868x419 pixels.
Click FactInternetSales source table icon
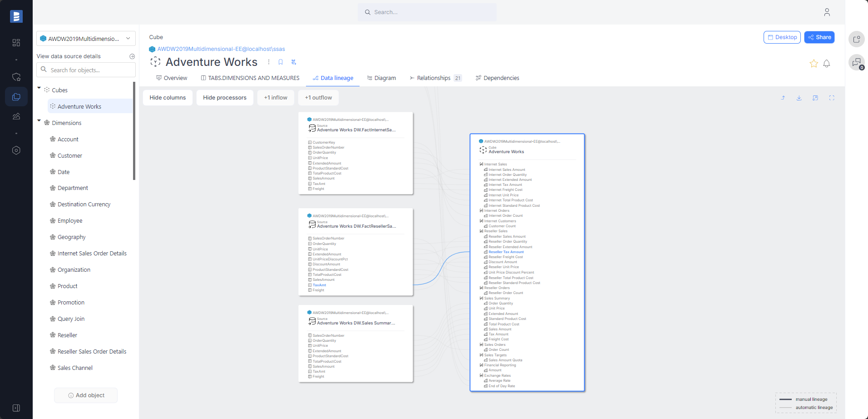click(312, 128)
